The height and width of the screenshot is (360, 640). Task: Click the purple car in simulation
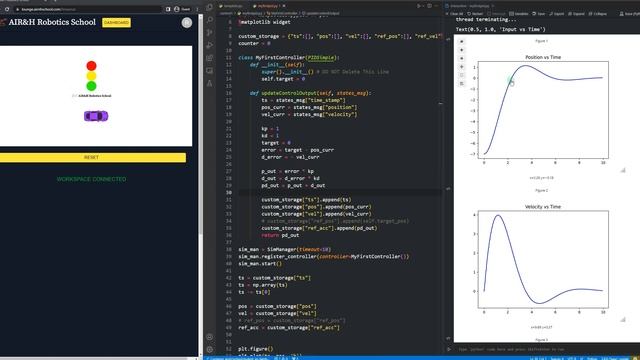pyautogui.click(x=96, y=116)
